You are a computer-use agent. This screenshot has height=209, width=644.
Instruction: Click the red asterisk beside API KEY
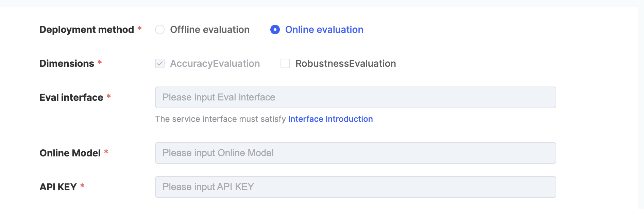point(82,186)
